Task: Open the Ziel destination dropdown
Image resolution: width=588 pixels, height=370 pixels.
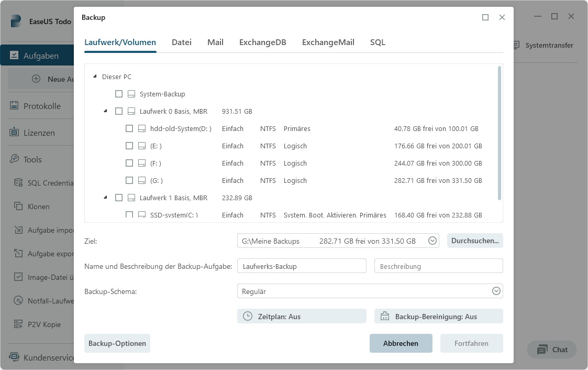Action: click(432, 241)
